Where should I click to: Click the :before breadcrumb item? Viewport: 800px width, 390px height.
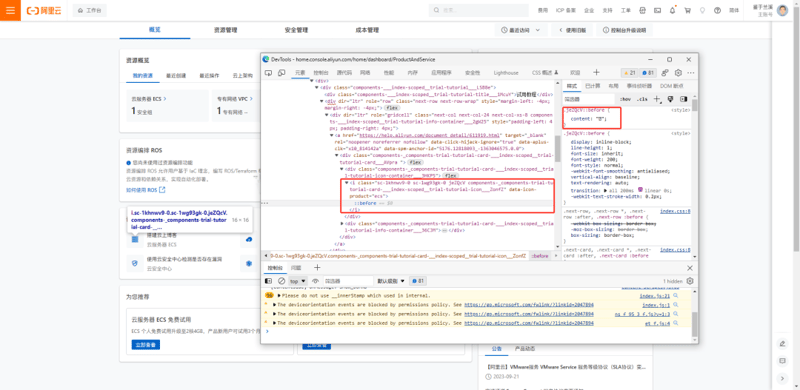point(540,255)
